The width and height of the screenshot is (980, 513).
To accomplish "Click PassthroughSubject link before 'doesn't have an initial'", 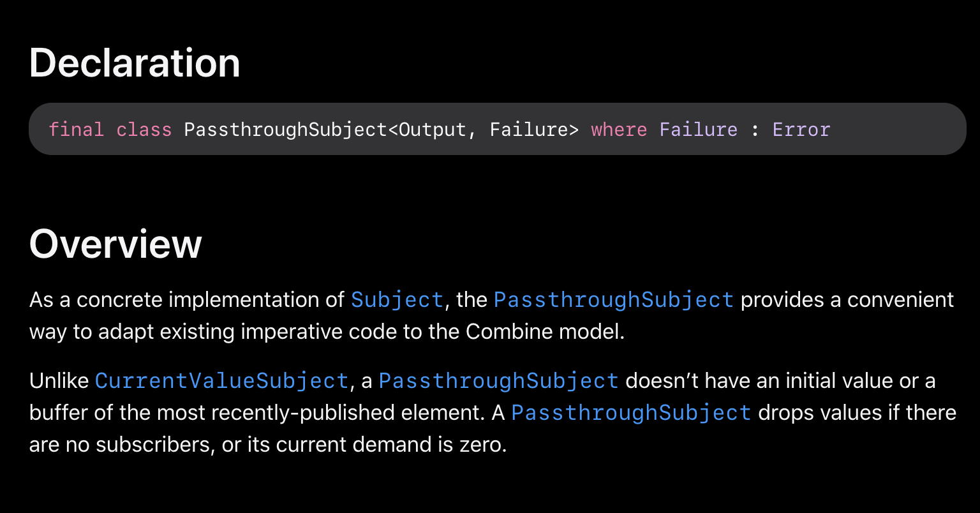I will [498, 381].
